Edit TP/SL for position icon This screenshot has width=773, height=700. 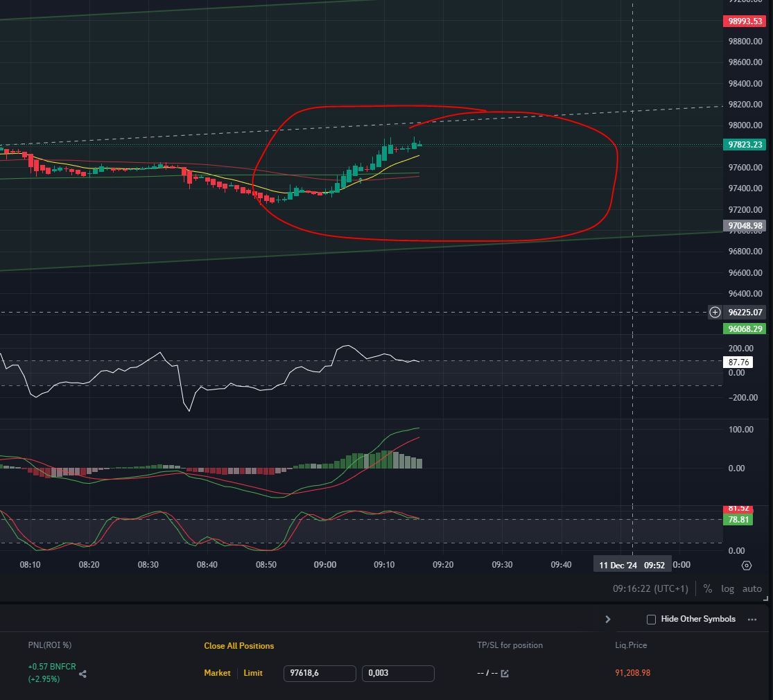click(504, 674)
